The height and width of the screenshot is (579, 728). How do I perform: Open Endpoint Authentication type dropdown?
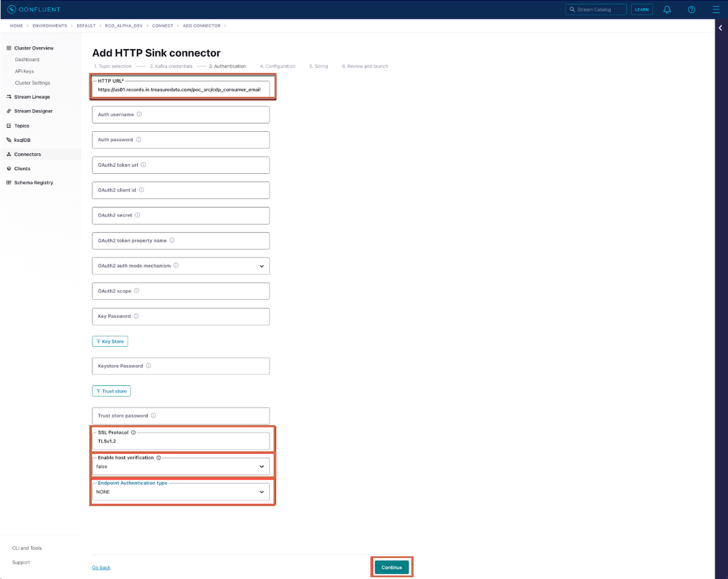coord(261,492)
